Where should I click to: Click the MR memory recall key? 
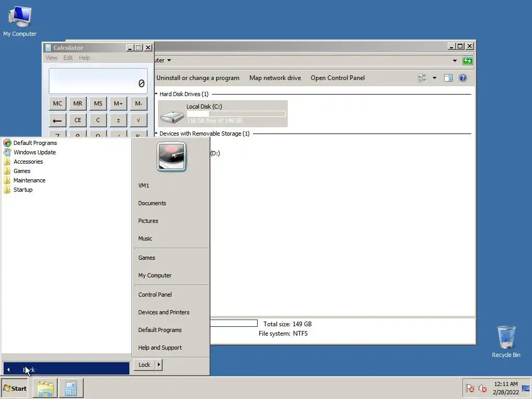(78, 103)
